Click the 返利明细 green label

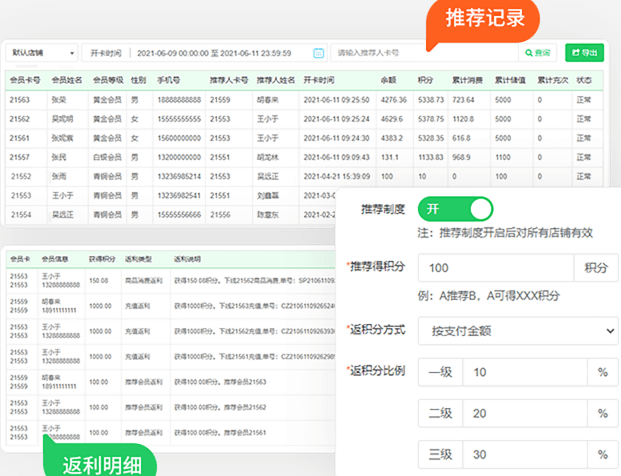coord(100,464)
